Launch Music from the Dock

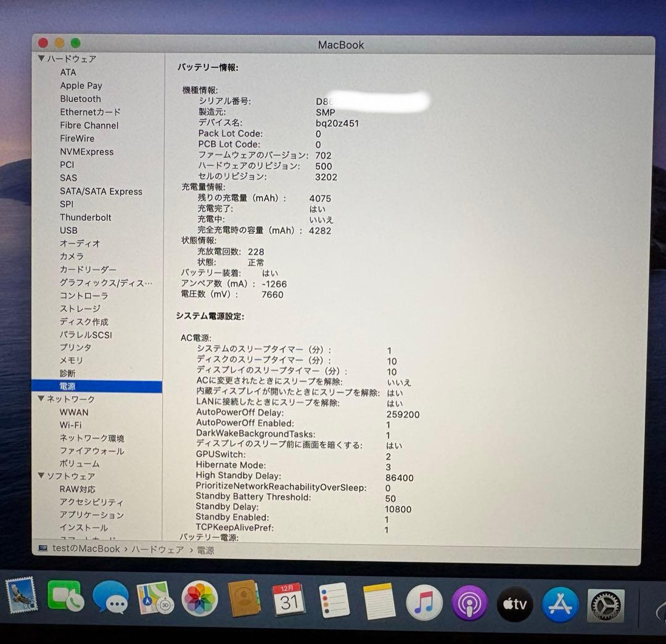coord(424,601)
